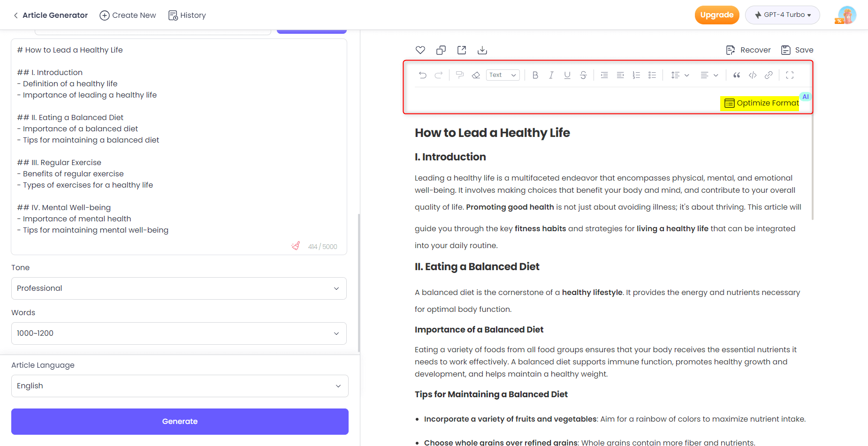
Task: Click Create New
Action: (x=128, y=15)
